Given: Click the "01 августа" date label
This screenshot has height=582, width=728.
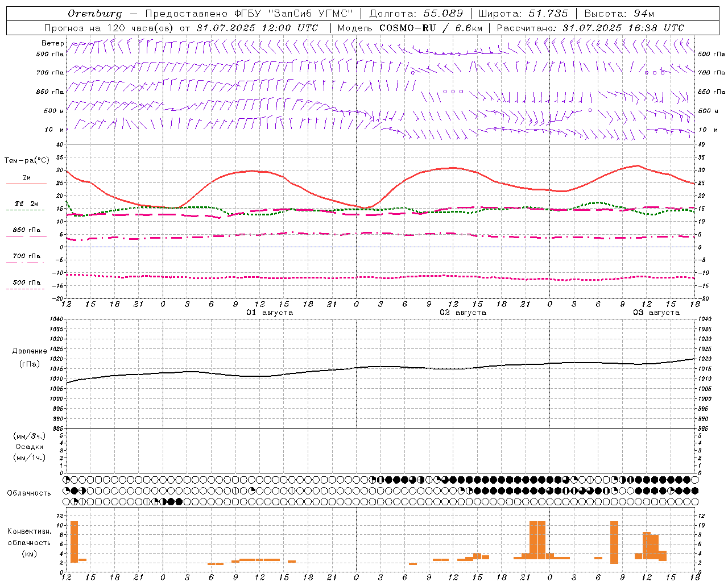Looking at the screenshot, I should click(270, 313).
